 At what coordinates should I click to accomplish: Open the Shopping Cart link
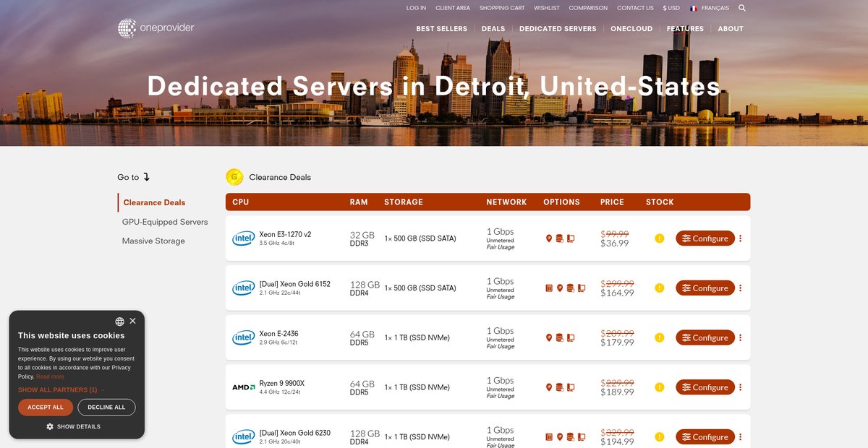502,8
